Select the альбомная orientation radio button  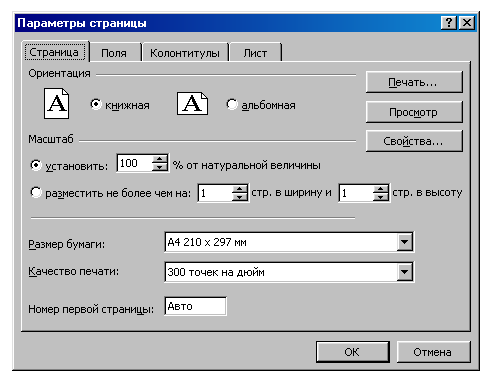click(231, 104)
